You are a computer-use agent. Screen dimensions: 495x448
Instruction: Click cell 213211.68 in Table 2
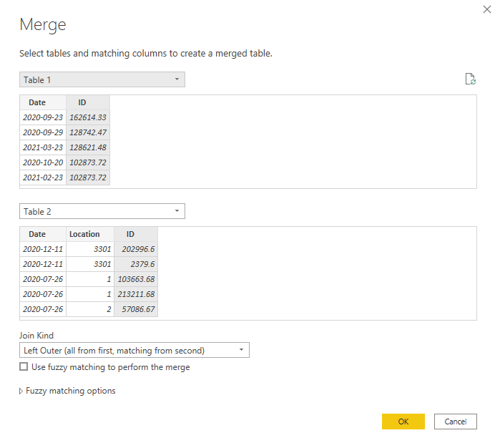[x=136, y=294]
